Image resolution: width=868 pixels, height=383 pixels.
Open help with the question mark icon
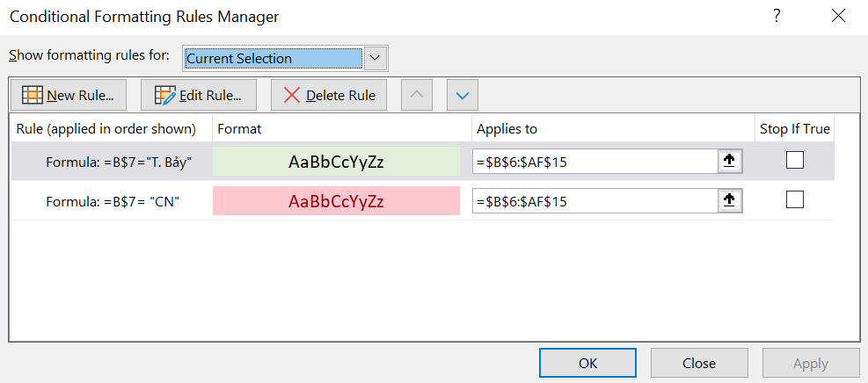tap(777, 17)
